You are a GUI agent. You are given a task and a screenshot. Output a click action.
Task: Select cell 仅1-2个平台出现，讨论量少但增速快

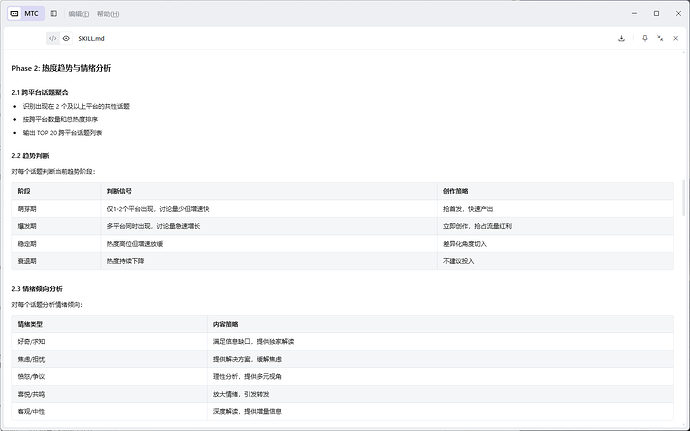click(269, 209)
